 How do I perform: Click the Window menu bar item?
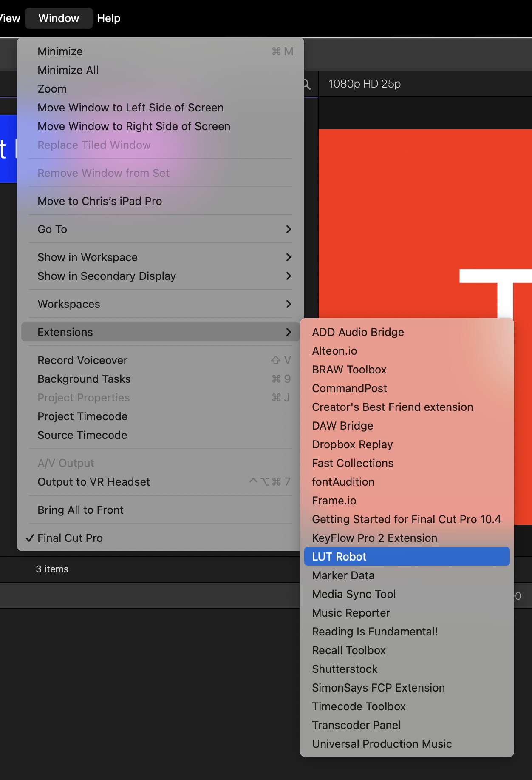tap(59, 18)
